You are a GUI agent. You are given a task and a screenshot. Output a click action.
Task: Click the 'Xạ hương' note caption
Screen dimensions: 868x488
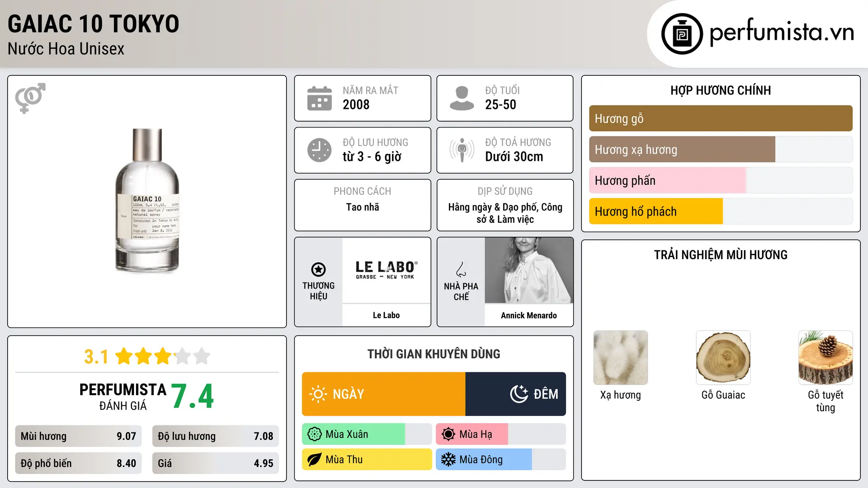(620, 395)
